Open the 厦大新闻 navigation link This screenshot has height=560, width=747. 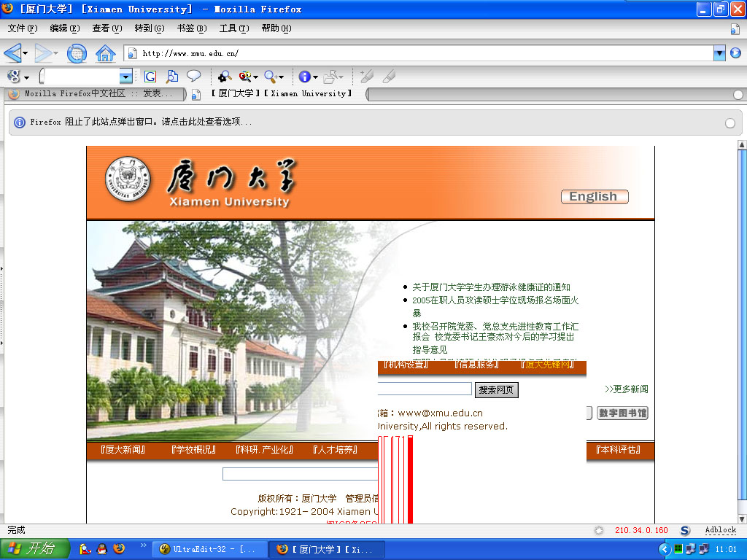[123, 450]
